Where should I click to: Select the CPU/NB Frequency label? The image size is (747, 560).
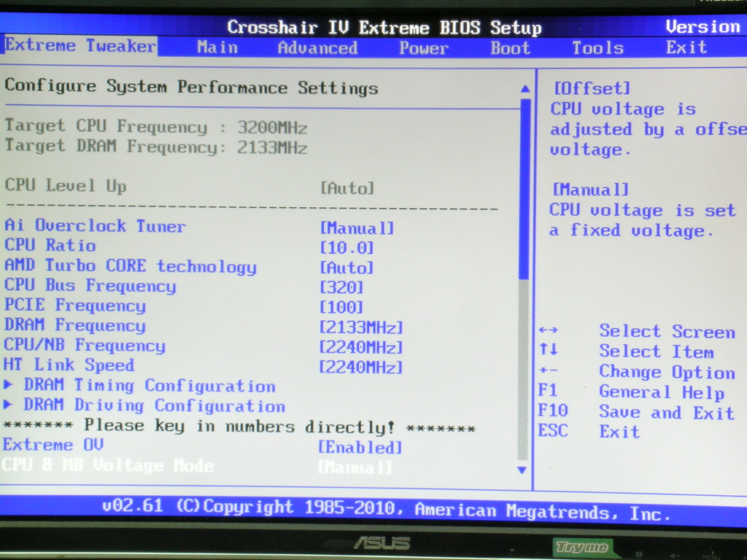(x=85, y=345)
